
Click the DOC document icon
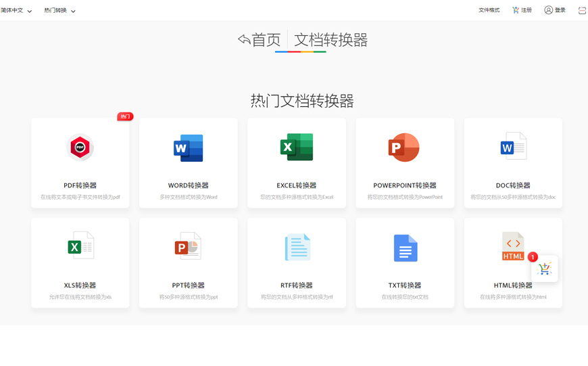514,146
